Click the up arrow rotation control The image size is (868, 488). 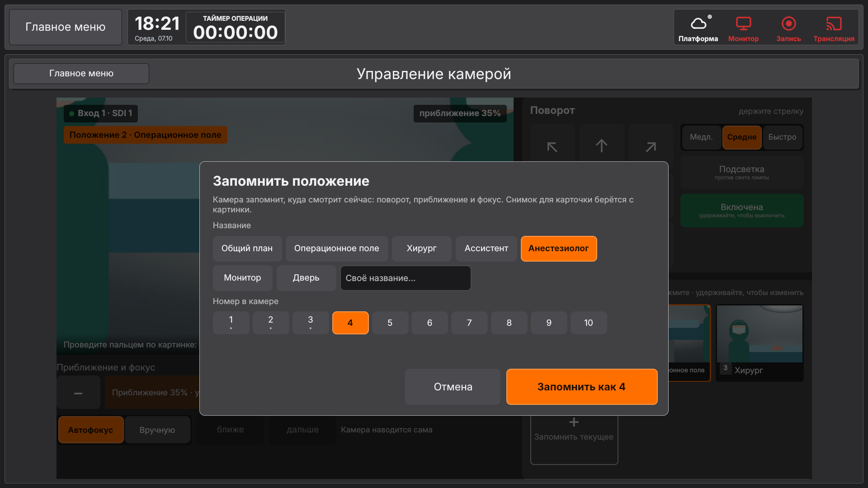click(x=601, y=145)
